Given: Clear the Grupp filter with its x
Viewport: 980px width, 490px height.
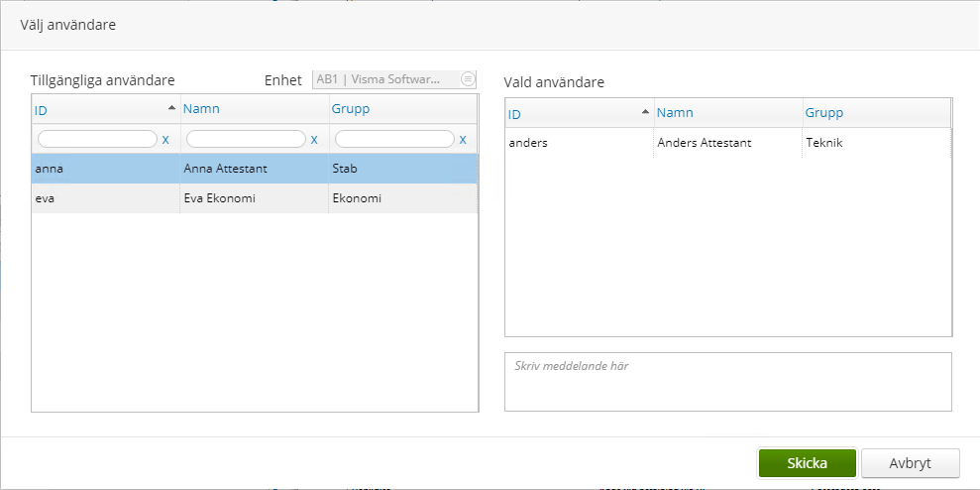Looking at the screenshot, I should [463, 140].
